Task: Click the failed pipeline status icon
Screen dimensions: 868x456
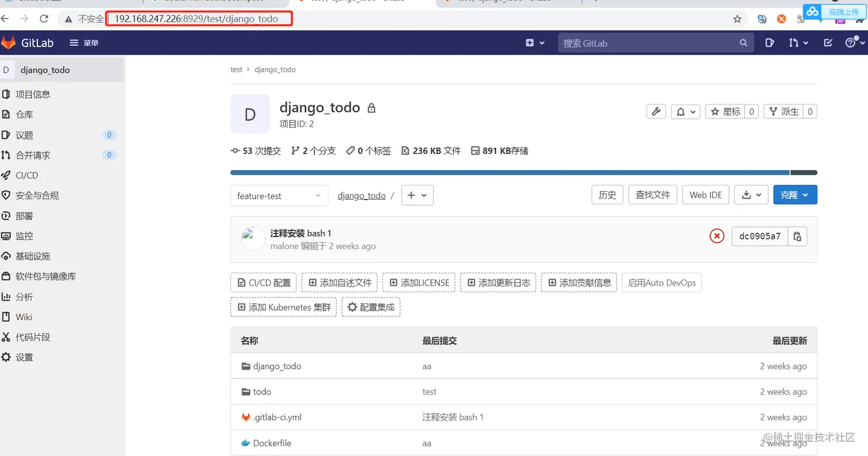Action: tap(717, 236)
